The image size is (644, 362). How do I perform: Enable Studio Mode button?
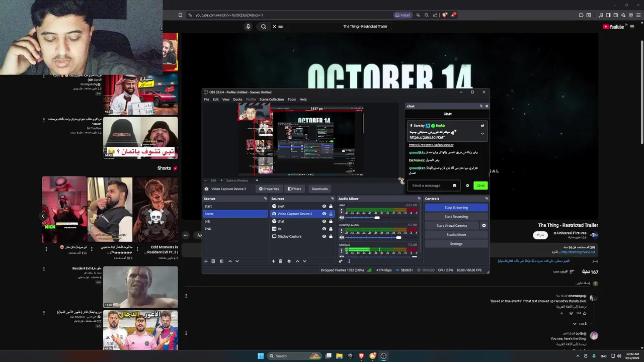click(x=456, y=235)
